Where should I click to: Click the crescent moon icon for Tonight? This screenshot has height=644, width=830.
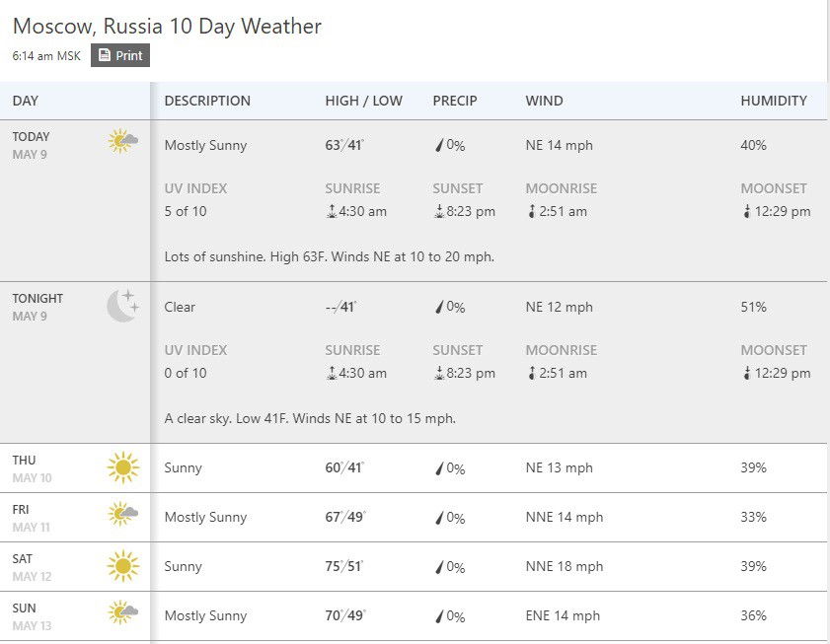pos(122,306)
